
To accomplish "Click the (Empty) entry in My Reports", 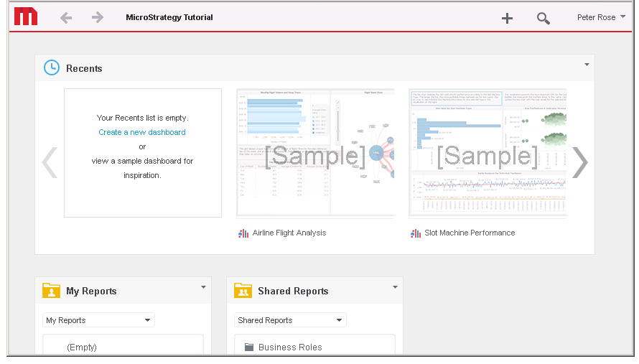I will pyautogui.click(x=82, y=347).
